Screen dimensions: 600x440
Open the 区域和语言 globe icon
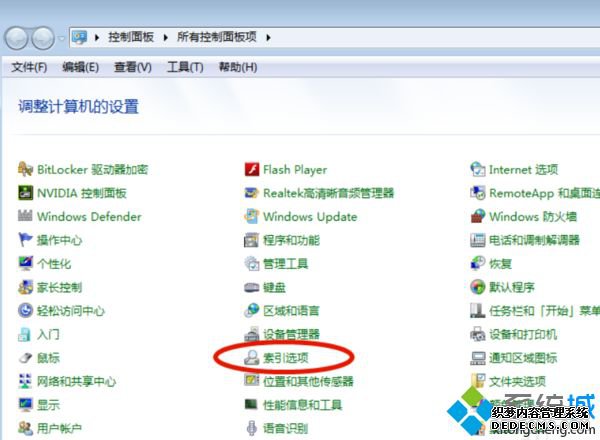(x=252, y=310)
